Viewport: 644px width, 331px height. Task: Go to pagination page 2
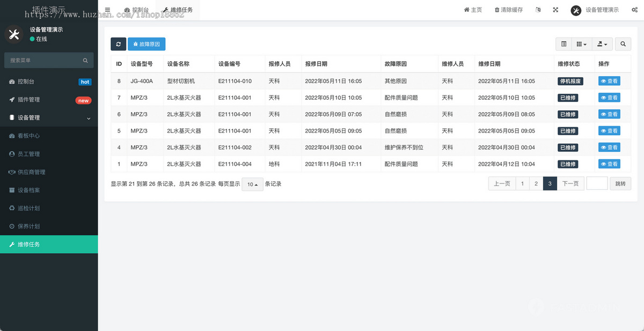click(x=536, y=183)
